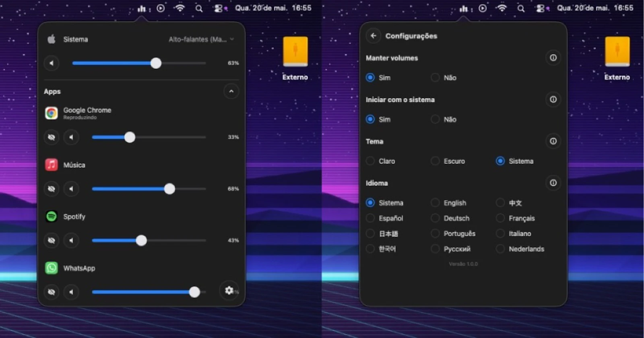Collapse the Apps section chevron
This screenshot has width=644, height=338.
pos(231,91)
